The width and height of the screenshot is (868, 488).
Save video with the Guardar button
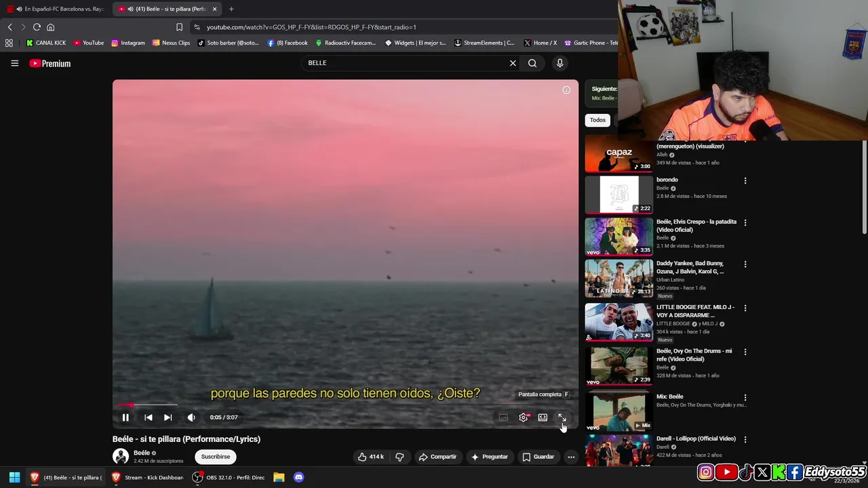(538, 457)
